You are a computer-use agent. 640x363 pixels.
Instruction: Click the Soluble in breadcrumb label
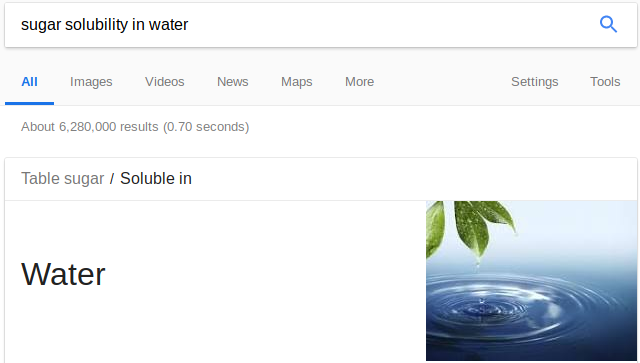[x=156, y=178]
